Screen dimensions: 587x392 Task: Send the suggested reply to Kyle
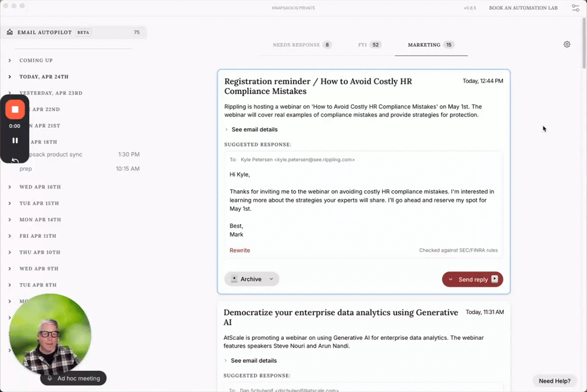tap(472, 279)
